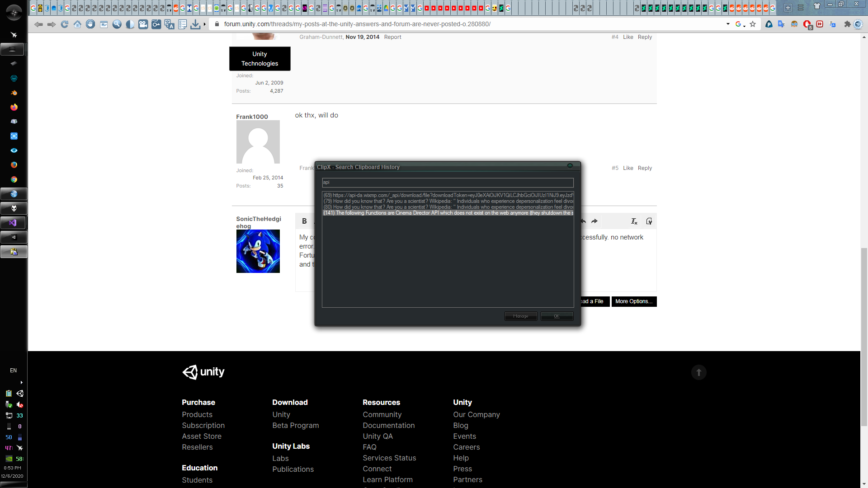Open a new browser tab
This screenshot has height=488, width=868.
pos(788,8)
